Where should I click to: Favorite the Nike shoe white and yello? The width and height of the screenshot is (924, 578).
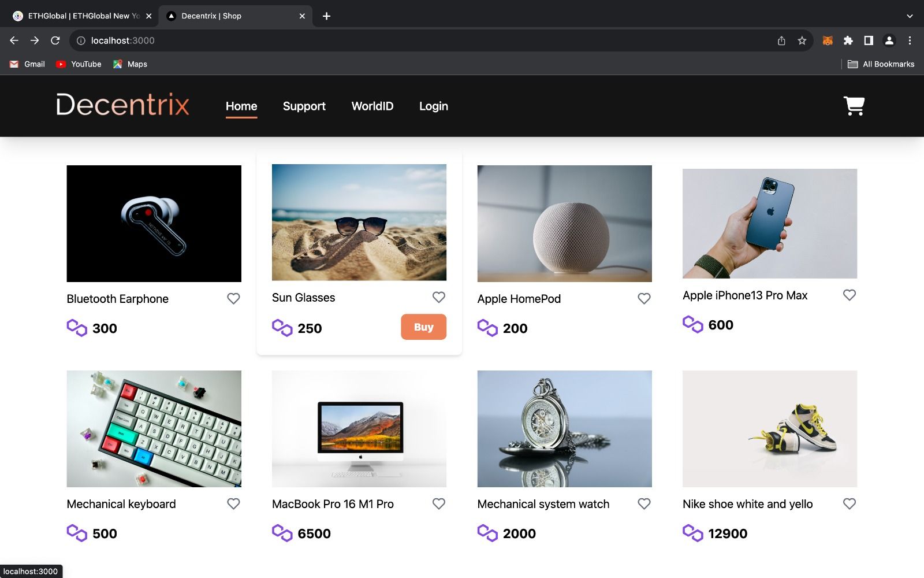click(x=850, y=503)
